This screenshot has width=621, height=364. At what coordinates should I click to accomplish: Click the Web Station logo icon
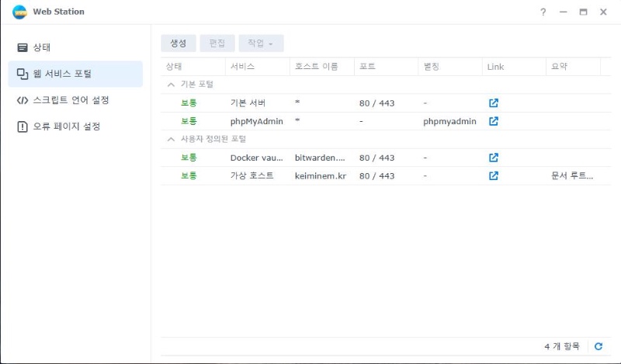click(19, 12)
